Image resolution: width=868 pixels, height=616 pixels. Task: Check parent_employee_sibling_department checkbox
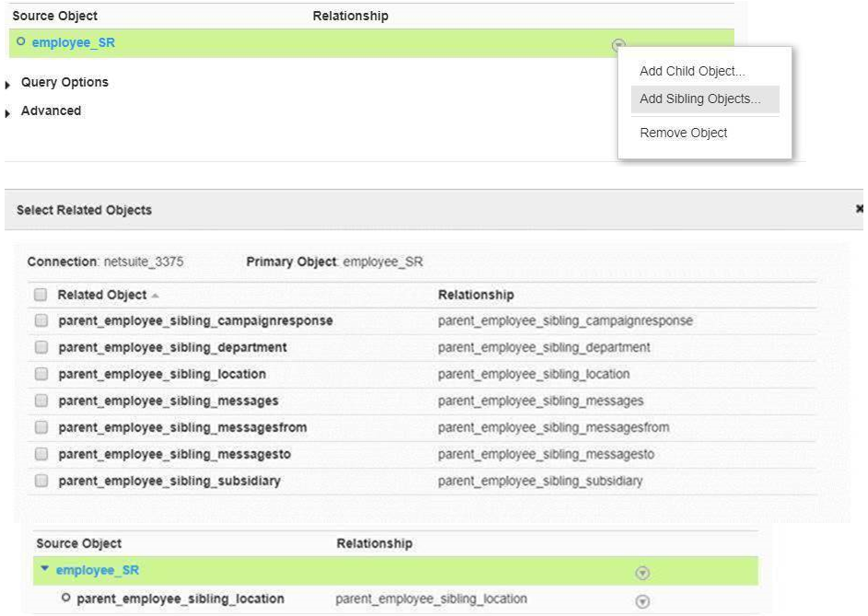point(41,347)
